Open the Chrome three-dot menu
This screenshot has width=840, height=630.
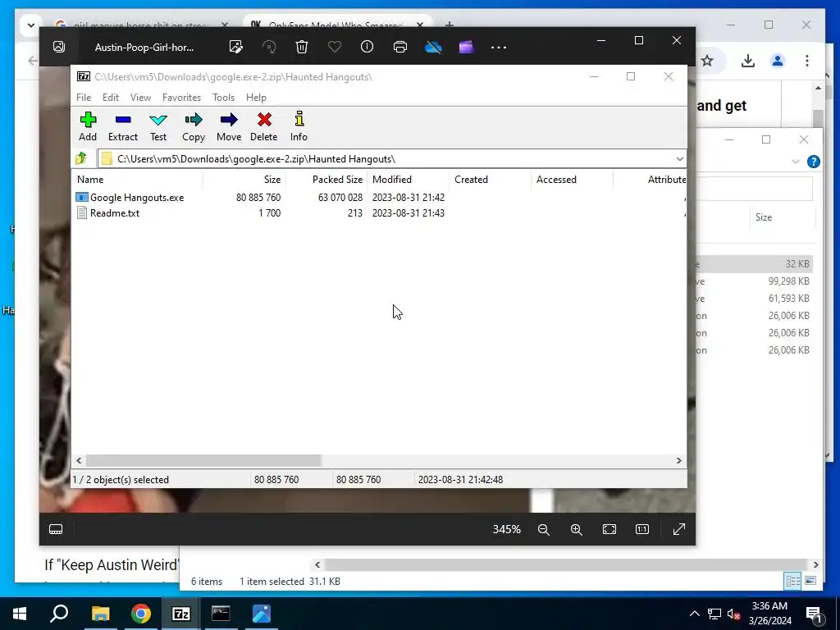click(x=807, y=61)
